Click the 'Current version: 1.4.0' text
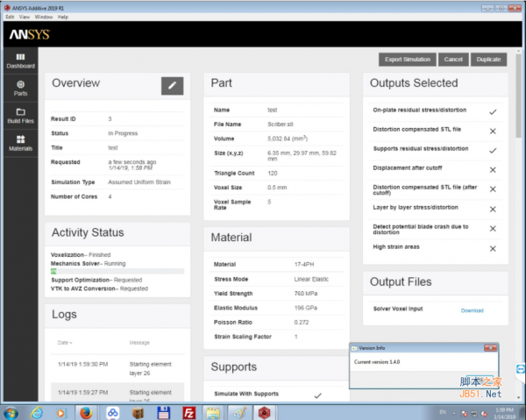Image resolution: width=526 pixels, height=420 pixels. 377,362
